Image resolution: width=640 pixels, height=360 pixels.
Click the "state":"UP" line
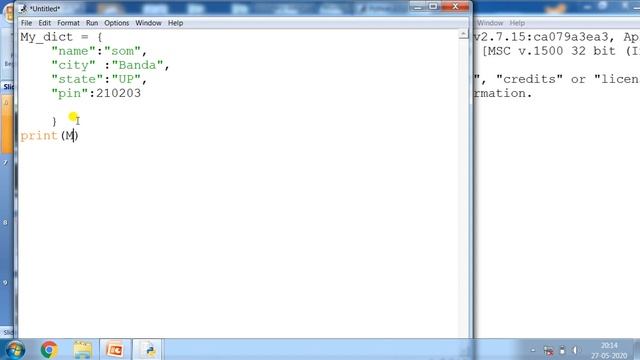[x=99, y=79]
